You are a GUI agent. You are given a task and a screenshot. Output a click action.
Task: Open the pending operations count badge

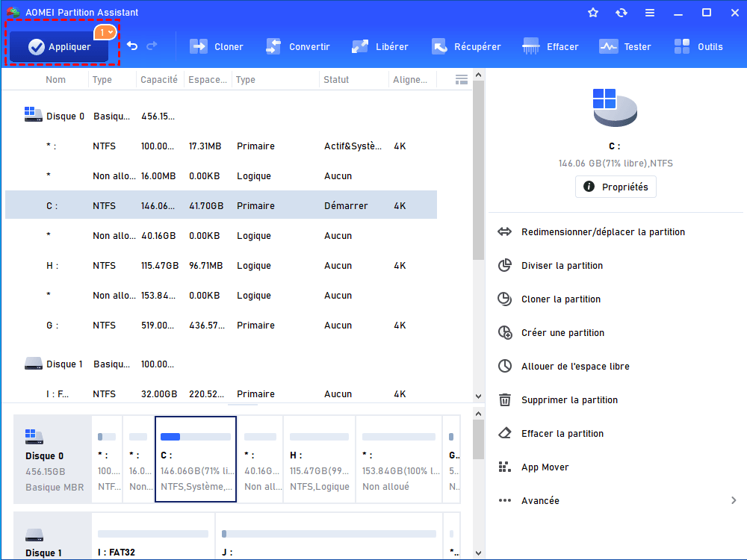pos(105,32)
